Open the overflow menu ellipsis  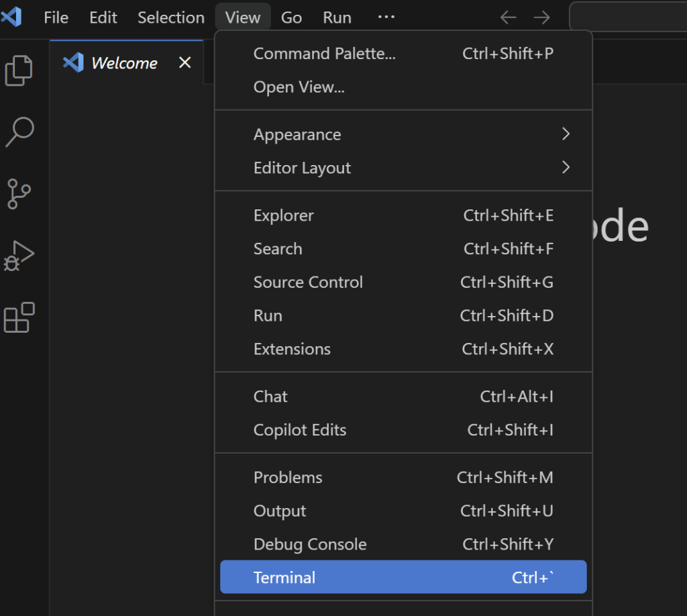point(386,17)
